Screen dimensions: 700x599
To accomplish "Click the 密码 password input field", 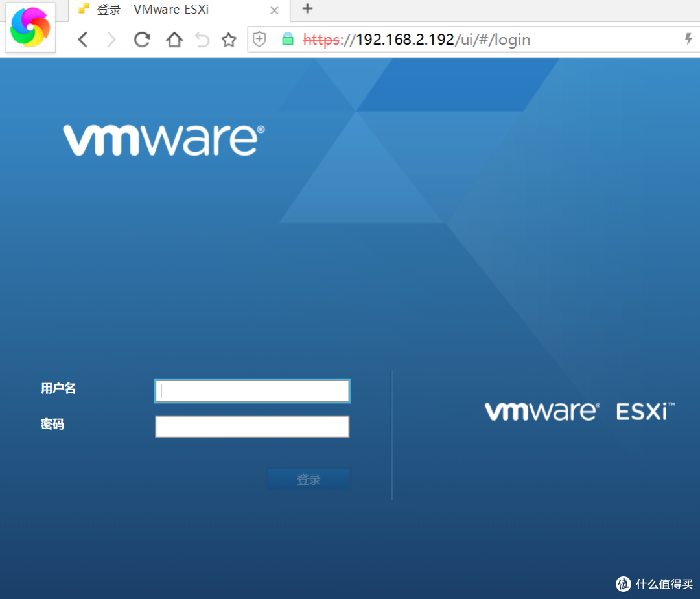I will 251,426.
